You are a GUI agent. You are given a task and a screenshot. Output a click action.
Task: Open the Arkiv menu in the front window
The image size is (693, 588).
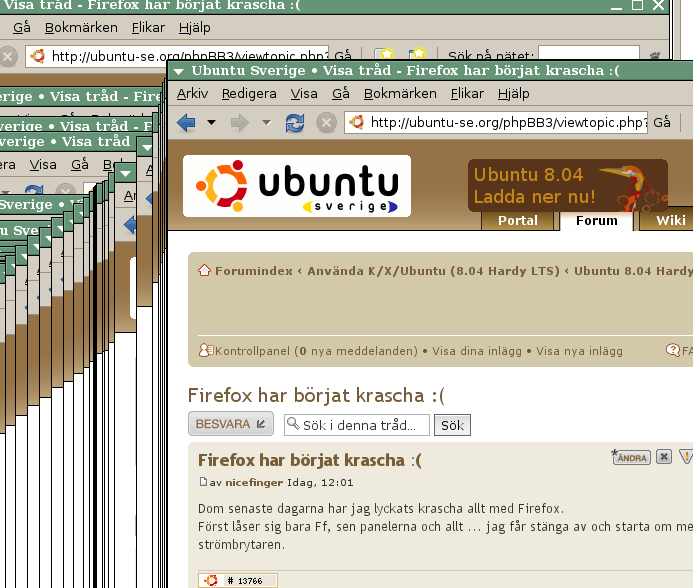192,94
